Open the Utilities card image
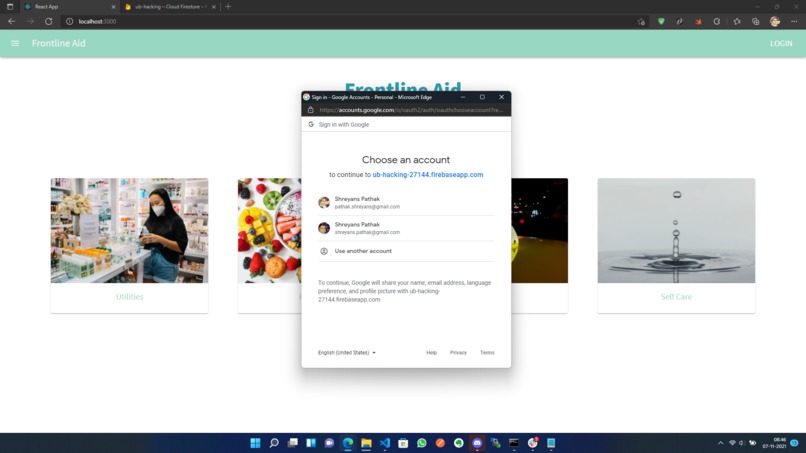This screenshot has width=806, height=453. 130,230
